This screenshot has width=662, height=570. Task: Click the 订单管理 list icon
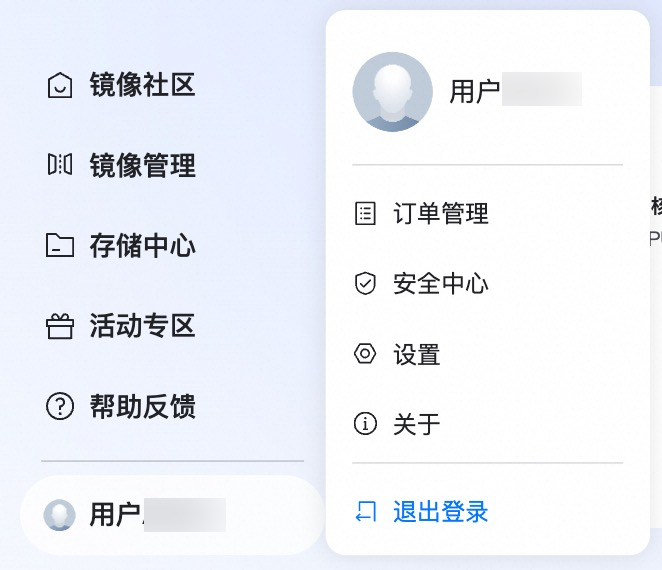[x=365, y=213]
